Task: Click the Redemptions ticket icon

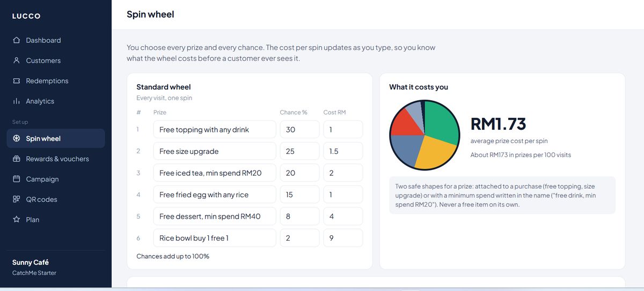Action: pyautogui.click(x=16, y=81)
